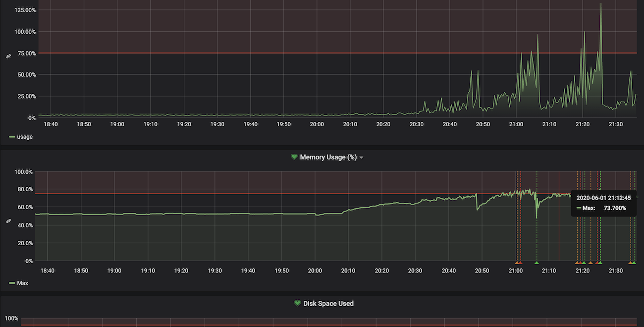The width and height of the screenshot is (644, 327).
Task: Open the Disk Space Used panel title menu
Action: [x=328, y=303]
